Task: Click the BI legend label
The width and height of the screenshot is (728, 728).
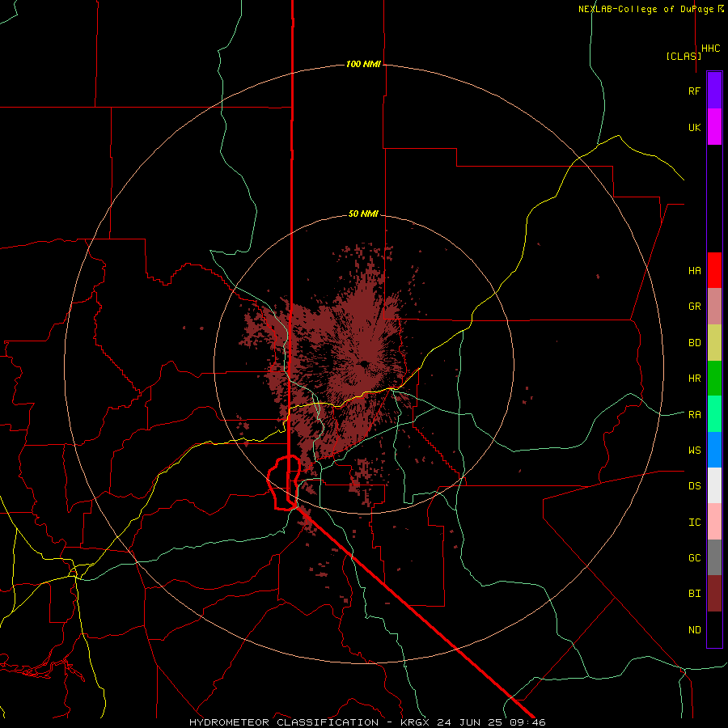Action: [694, 594]
